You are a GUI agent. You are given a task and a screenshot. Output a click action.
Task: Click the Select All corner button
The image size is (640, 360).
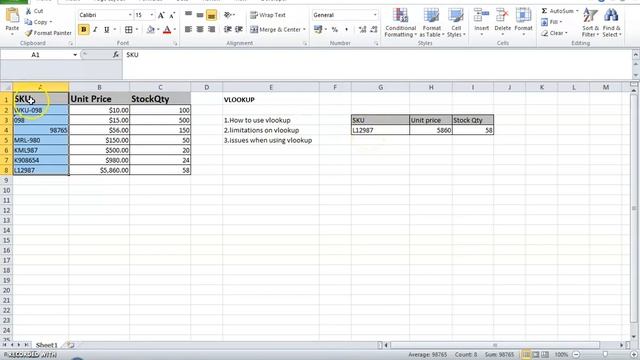(x=7, y=87)
